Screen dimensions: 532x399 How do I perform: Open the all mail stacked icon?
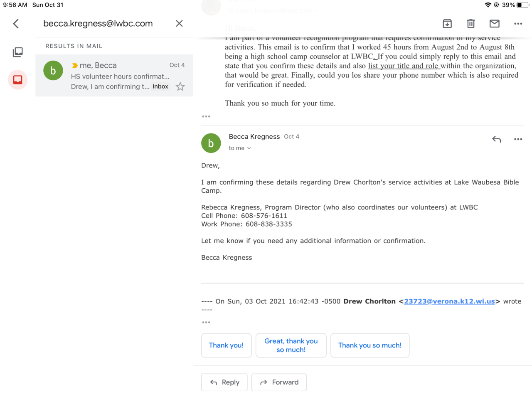[17, 52]
